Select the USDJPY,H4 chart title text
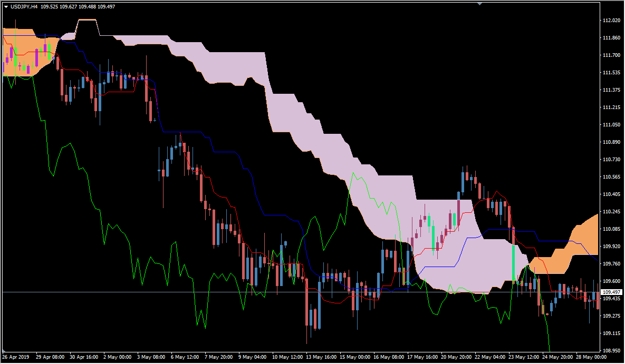The image size is (625, 364). tap(24, 7)
